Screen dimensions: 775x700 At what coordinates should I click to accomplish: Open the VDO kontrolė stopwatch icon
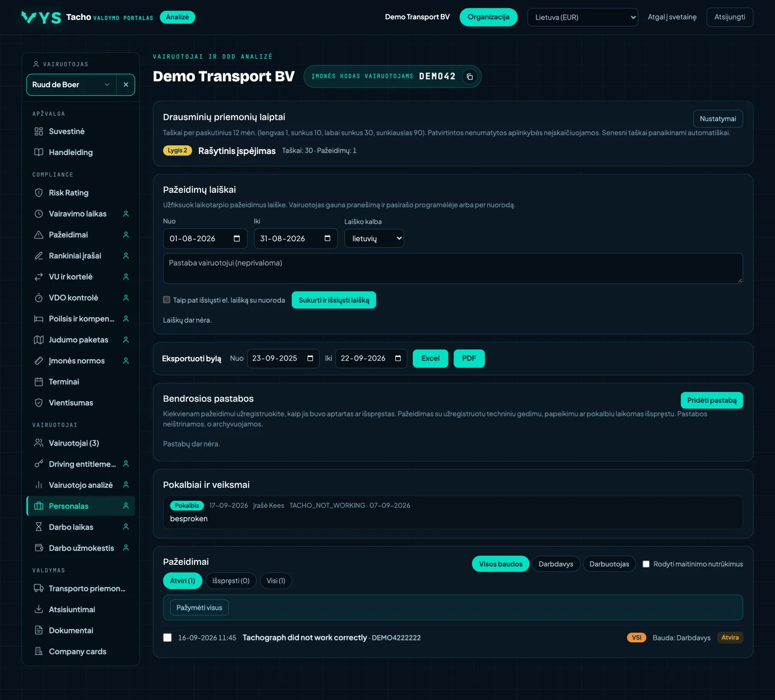click(x=39, y=298)
